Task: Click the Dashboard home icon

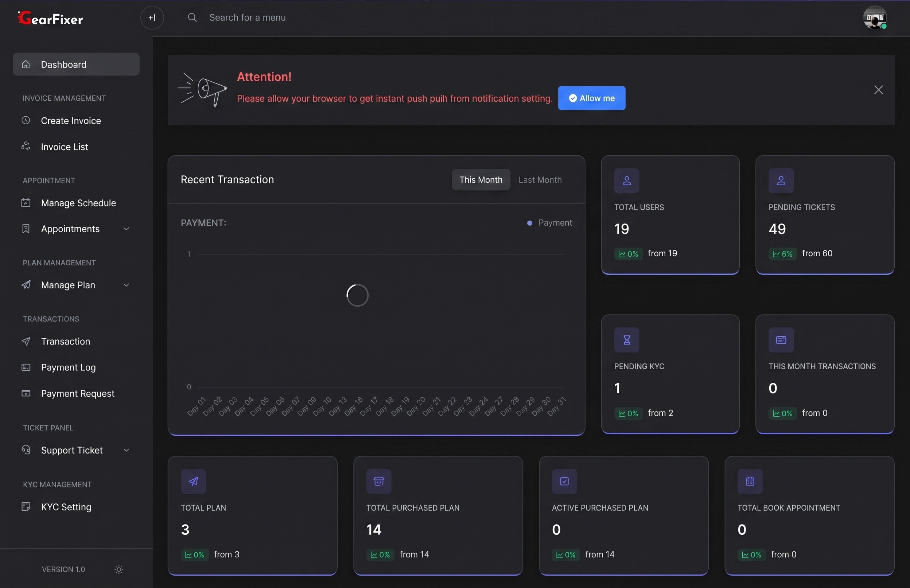Action: point(26,64)
